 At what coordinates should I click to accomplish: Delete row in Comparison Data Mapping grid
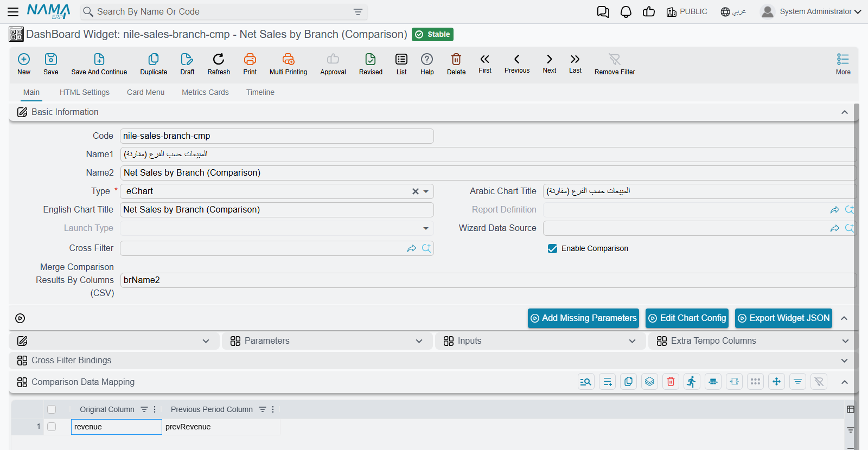click(671, 382)
